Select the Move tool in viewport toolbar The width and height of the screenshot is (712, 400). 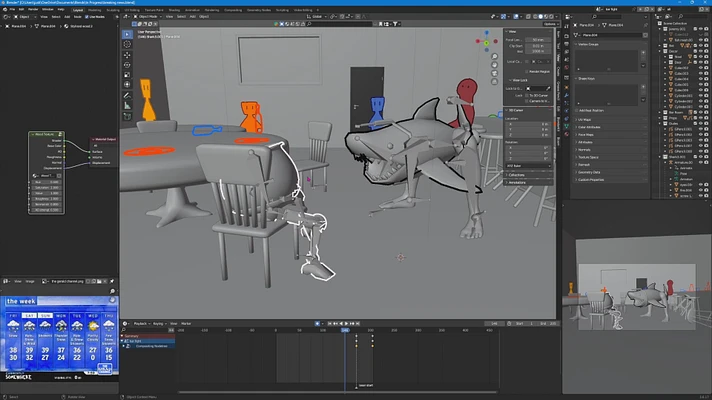127,55
